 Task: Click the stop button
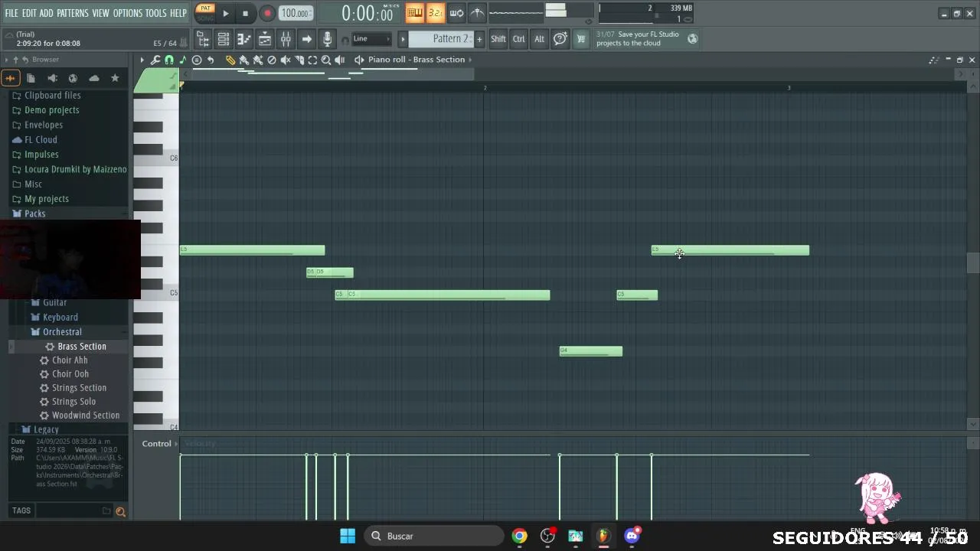[x=245, y=13]
